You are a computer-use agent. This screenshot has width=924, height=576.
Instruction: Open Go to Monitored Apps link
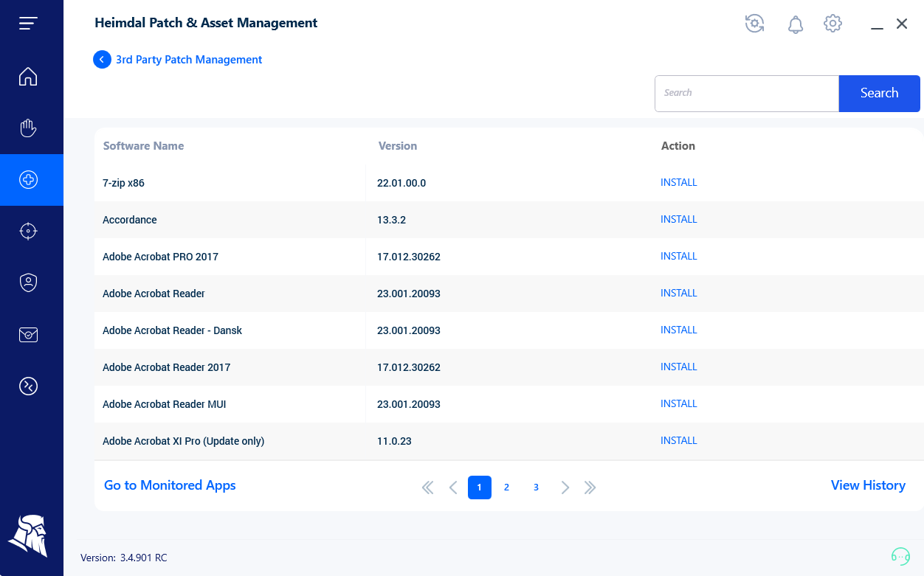click(x=170, y=485)
